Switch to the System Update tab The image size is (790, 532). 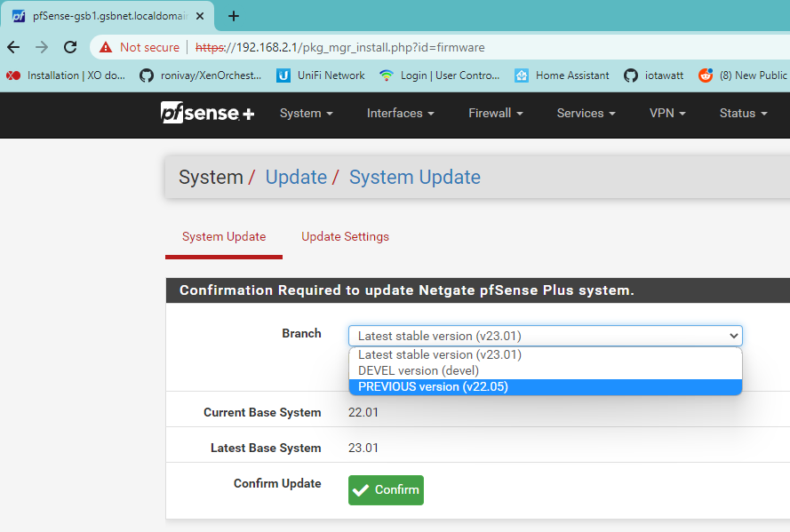click(x=224, y=236)
